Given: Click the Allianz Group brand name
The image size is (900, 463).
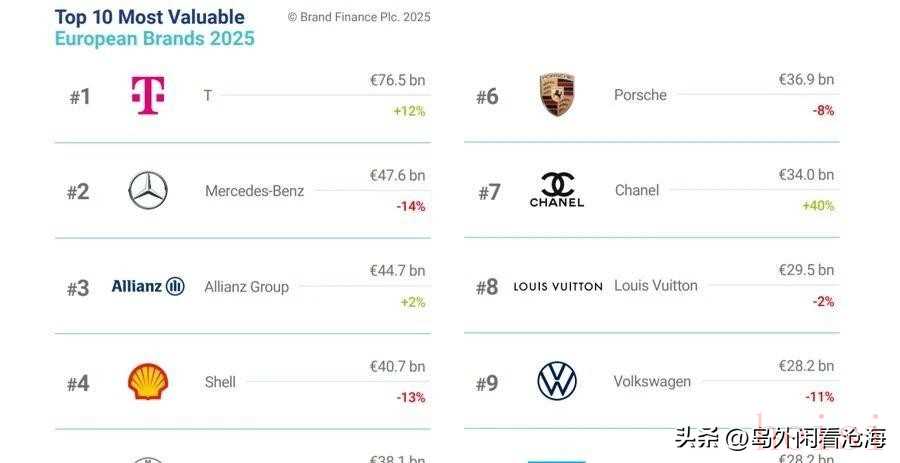Looking at the screenshot, I should (246, 287).
